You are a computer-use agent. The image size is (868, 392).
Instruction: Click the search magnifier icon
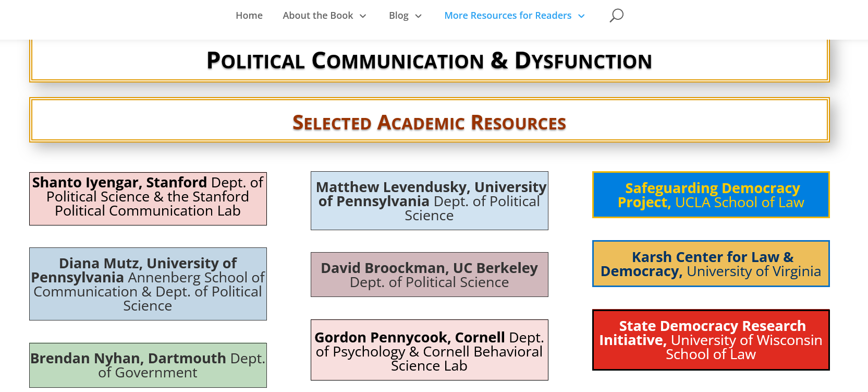[x=616, y=15]
